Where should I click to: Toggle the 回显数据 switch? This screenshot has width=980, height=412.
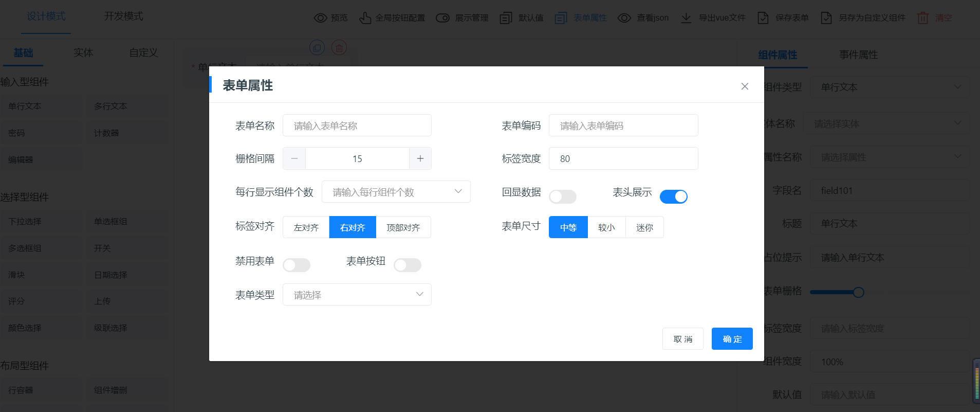click(563, 196)
